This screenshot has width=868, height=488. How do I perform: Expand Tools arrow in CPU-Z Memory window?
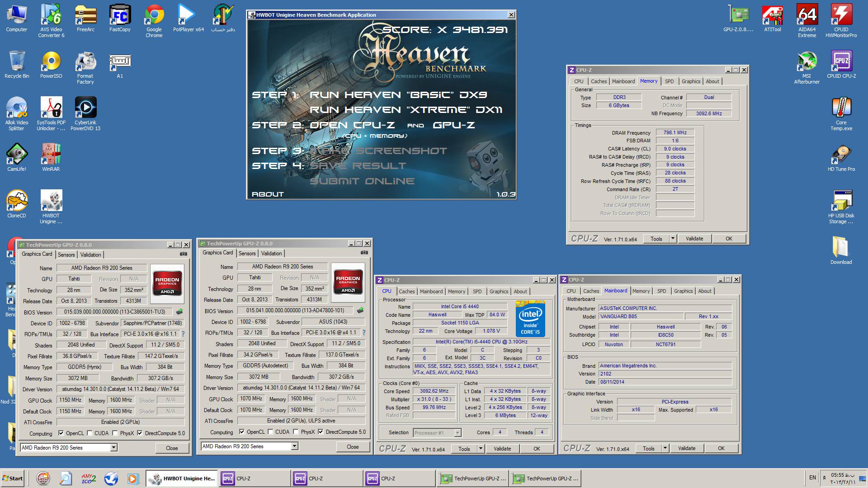pos(673,239)
